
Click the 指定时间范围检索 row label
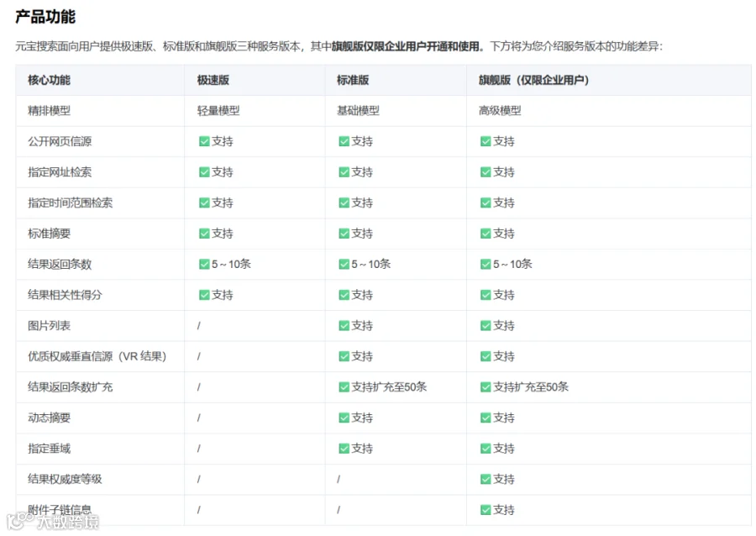coord(71,203)
